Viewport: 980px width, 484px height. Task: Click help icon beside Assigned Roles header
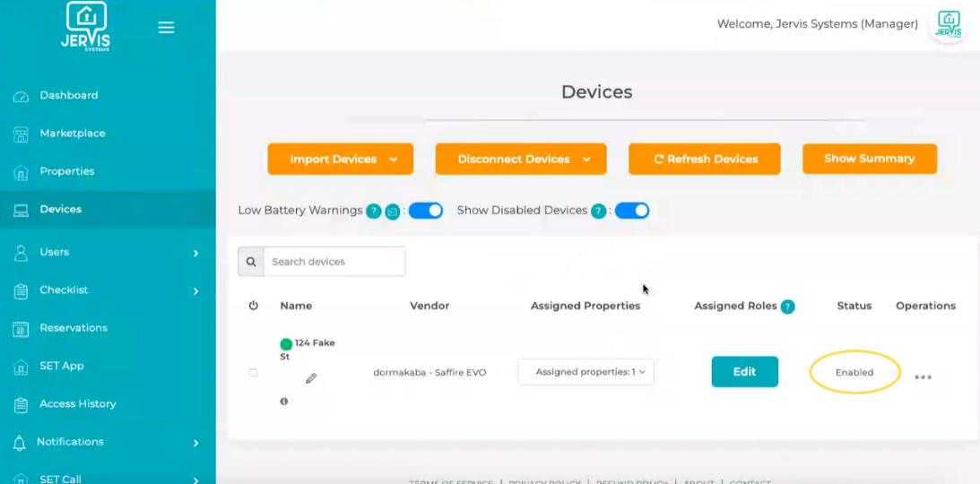tap(787, 307)
